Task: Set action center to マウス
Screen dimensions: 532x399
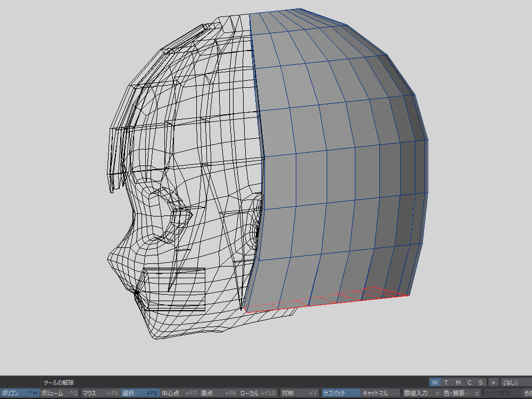Action: [x=100, y=393]
